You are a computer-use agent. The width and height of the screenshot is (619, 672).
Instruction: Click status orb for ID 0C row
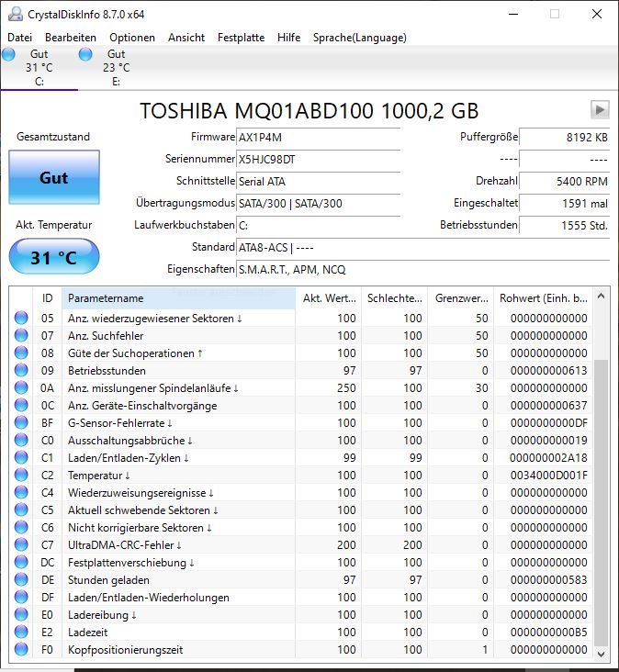[x=21, y=405]
